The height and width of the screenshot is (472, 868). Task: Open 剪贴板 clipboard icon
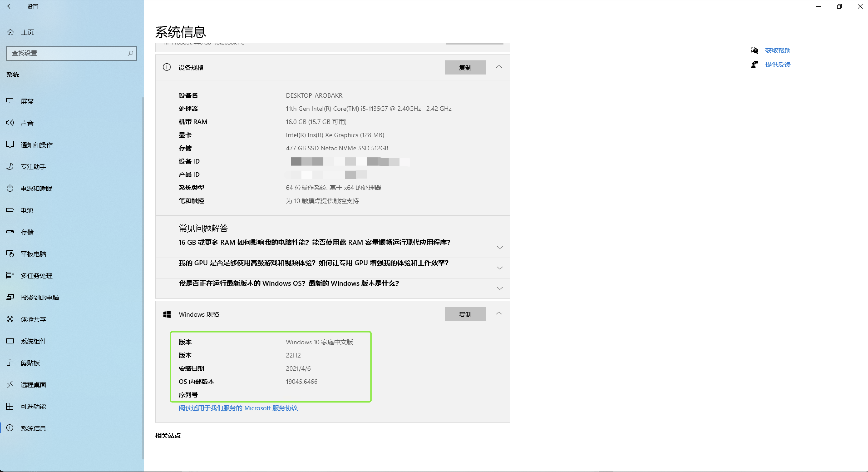tap(10, 363)
